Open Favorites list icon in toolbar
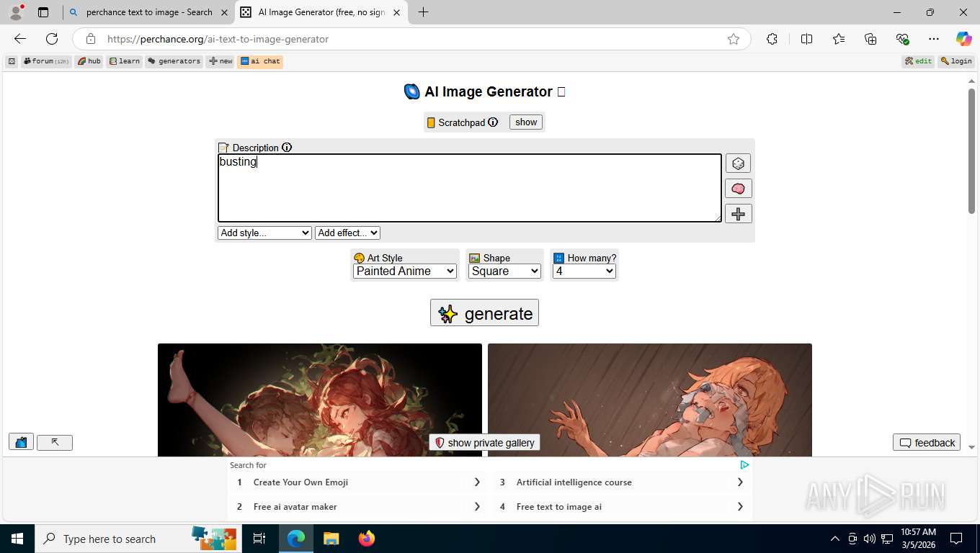The height and width of the screenshot is (553, 980). (x=839, y=39)
